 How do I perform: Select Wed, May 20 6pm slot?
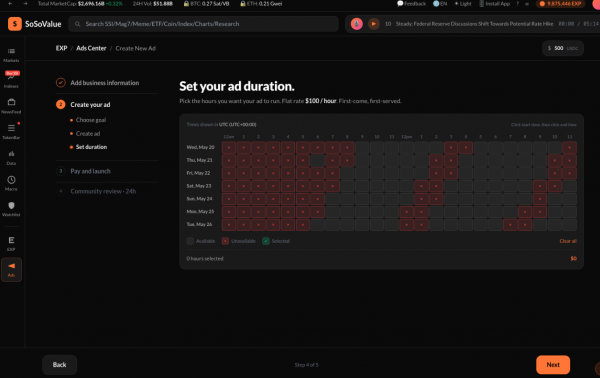495,147
